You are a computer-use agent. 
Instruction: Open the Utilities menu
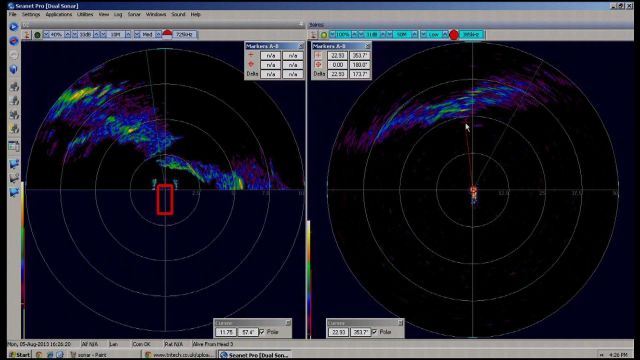(85, 14)
